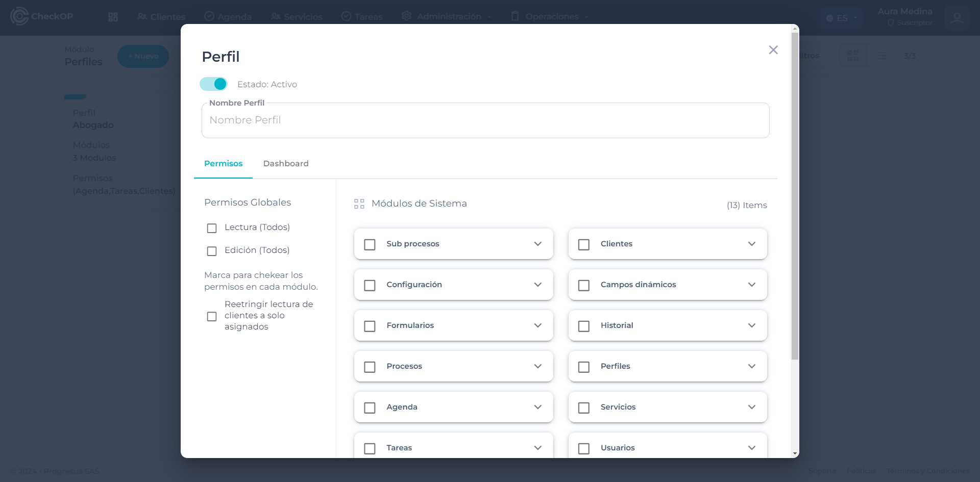Screen dimensions: 980x482
Task: Open the dashboard grid icon in navbar
Action: (x=113, y=17)
